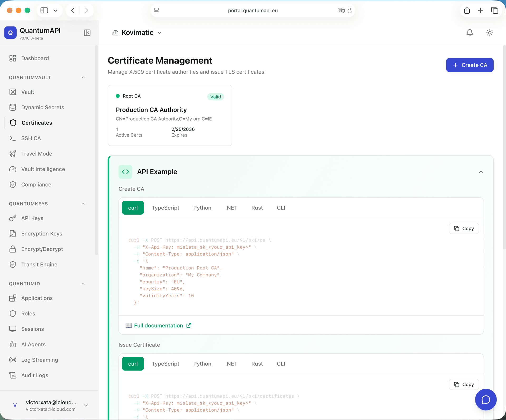
Task: Select TypeScript in Issue Certificate example
Action: click(x=166, y=364)
